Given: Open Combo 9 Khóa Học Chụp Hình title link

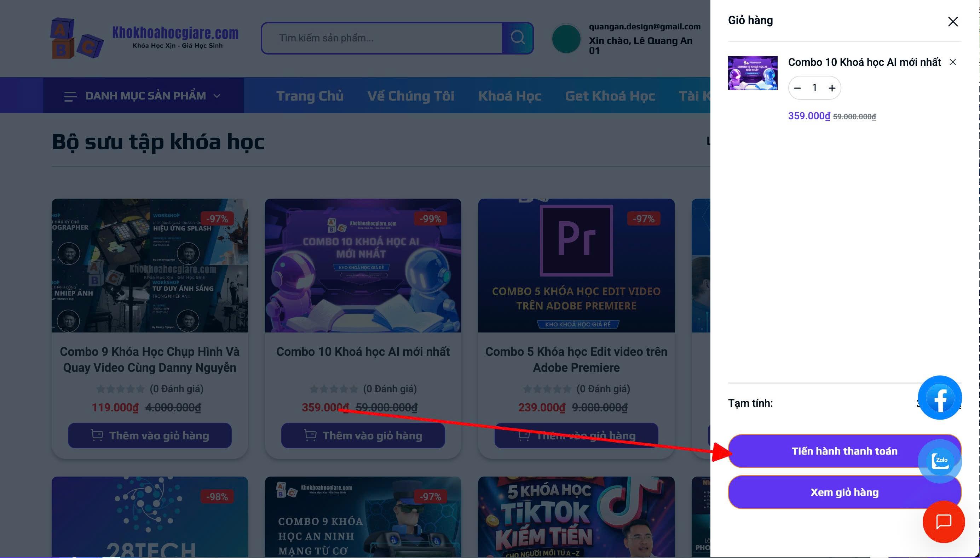Looking at the screenshot, I should [150, 359].
